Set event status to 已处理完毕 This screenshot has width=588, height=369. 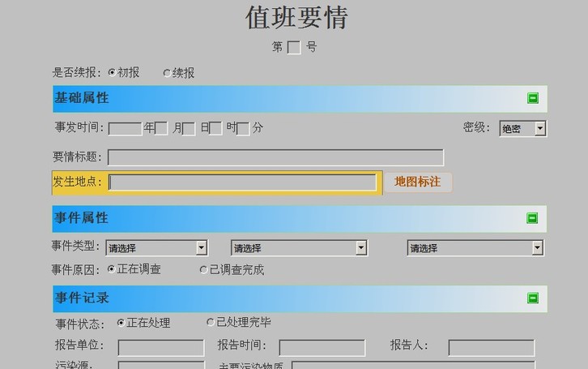(x=211, y=323)
